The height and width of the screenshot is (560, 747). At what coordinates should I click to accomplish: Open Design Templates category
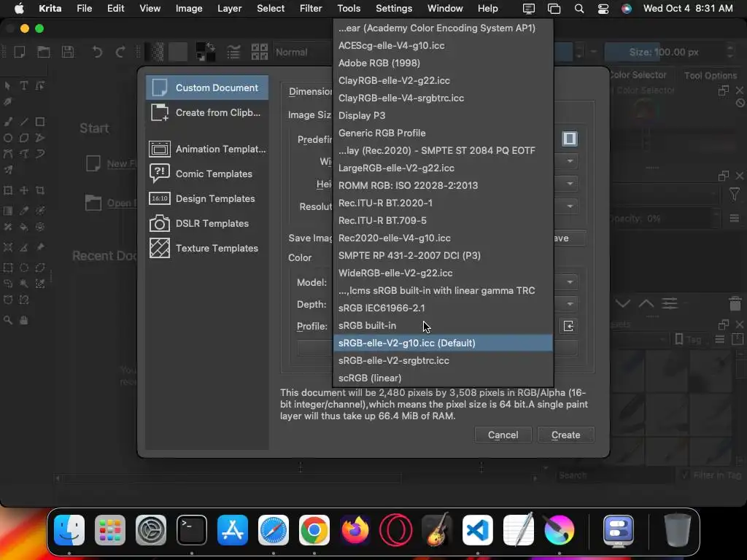tap(207, 198)
